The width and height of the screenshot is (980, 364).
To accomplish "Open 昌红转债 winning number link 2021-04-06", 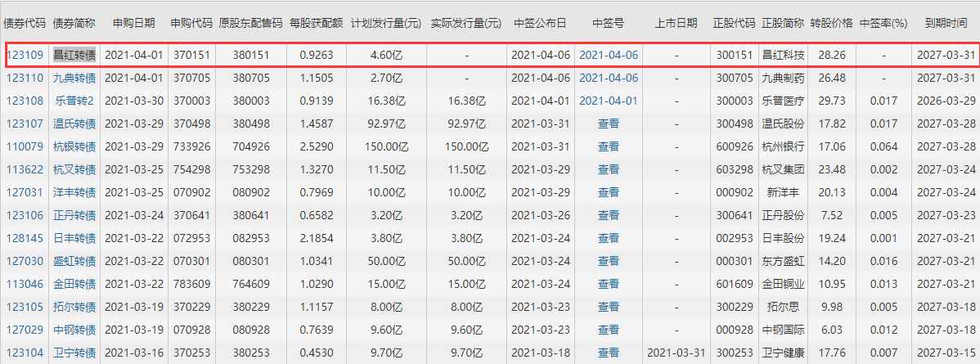I will (x=609, y=55).
